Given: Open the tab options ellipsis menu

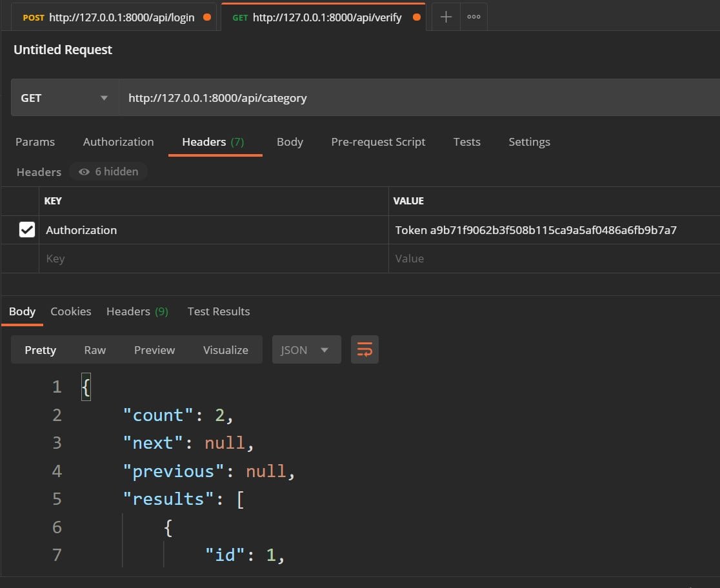Looking at the screenshot, I should click(x=474, y=17).
